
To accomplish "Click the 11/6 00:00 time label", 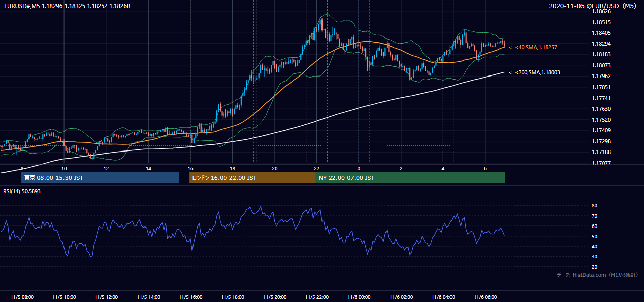I will [359, 297].
